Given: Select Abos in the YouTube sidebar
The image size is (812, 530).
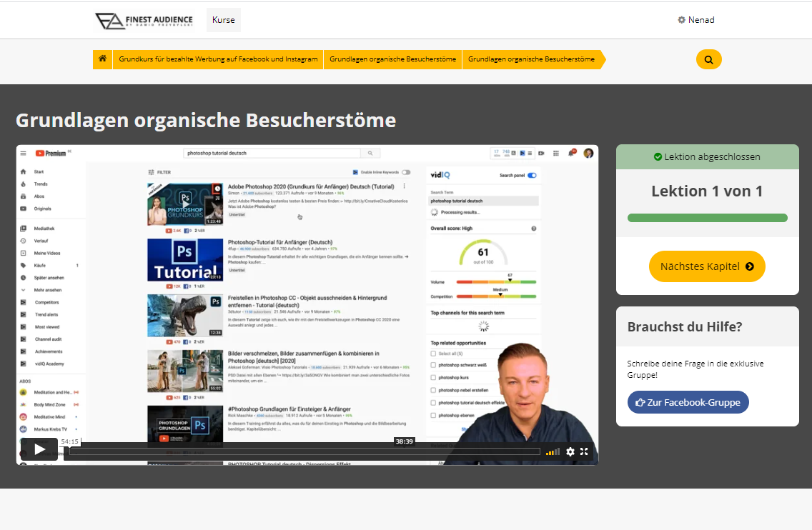Looking at the screenshot, I should (39, 196).
